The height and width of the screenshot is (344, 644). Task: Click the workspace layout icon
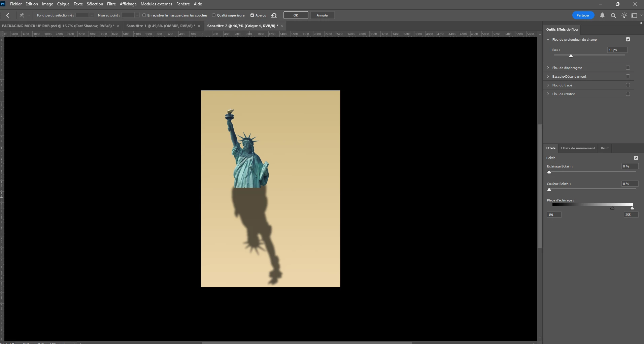click(634, 15)
